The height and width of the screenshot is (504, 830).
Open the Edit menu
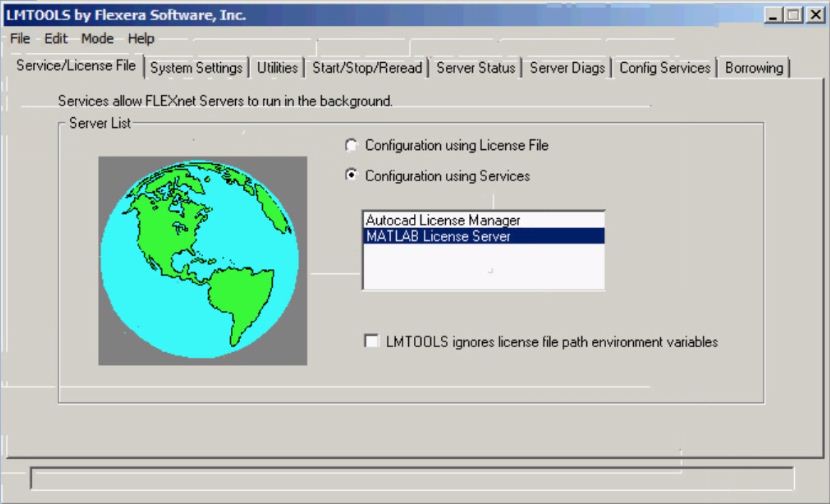click(56, 39)
